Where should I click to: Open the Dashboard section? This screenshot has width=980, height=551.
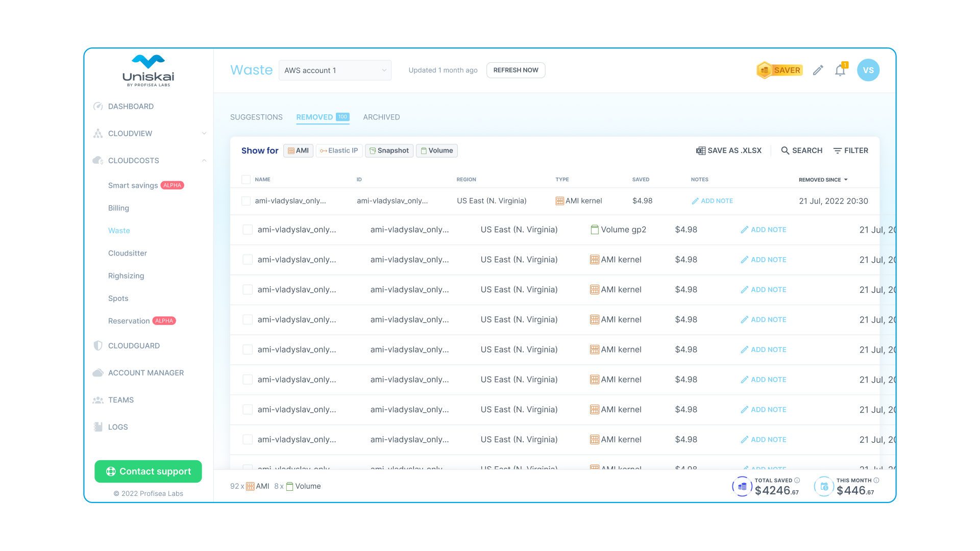(131, 106)
